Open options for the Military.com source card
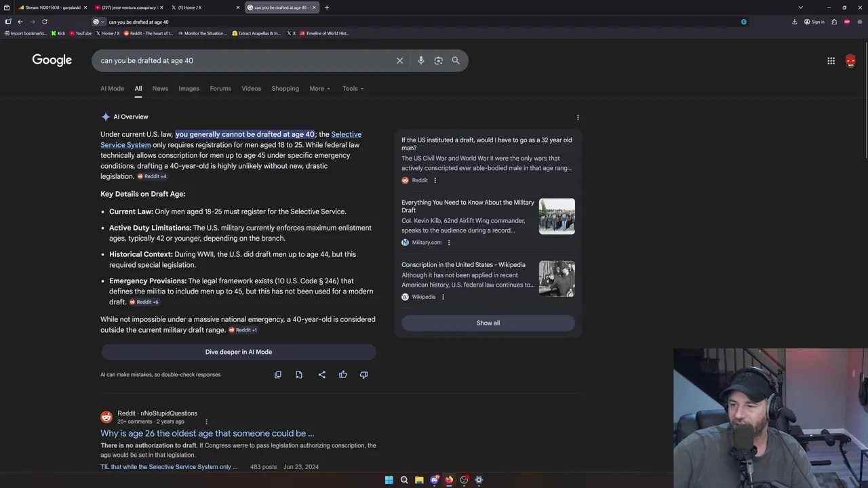Screen dimensions: 868x488 pos(448,242)
